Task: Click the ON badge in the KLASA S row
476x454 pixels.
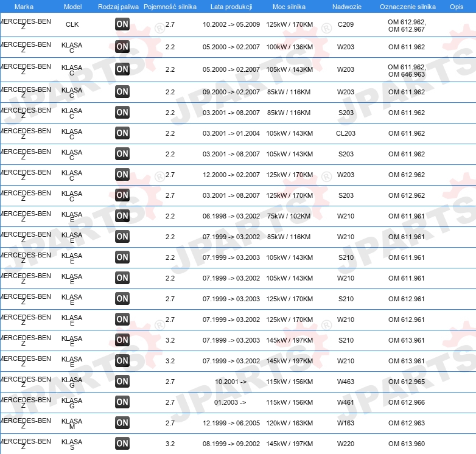Action: 122,444
